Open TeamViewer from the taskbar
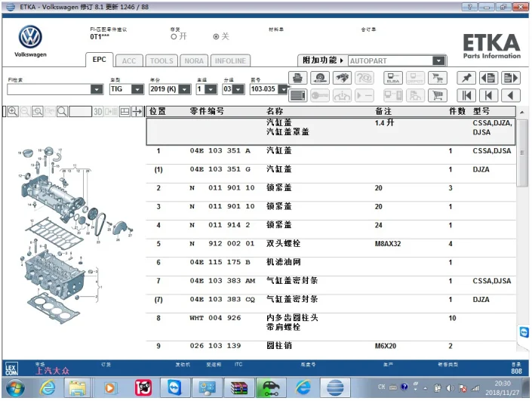532x401 pixels. coord(175,387)
